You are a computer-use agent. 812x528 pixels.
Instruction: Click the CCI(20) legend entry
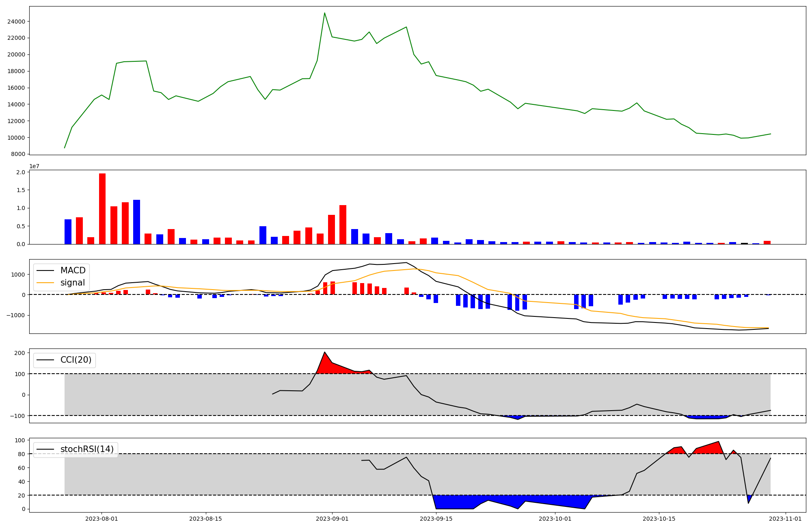(x=76, y=360)
